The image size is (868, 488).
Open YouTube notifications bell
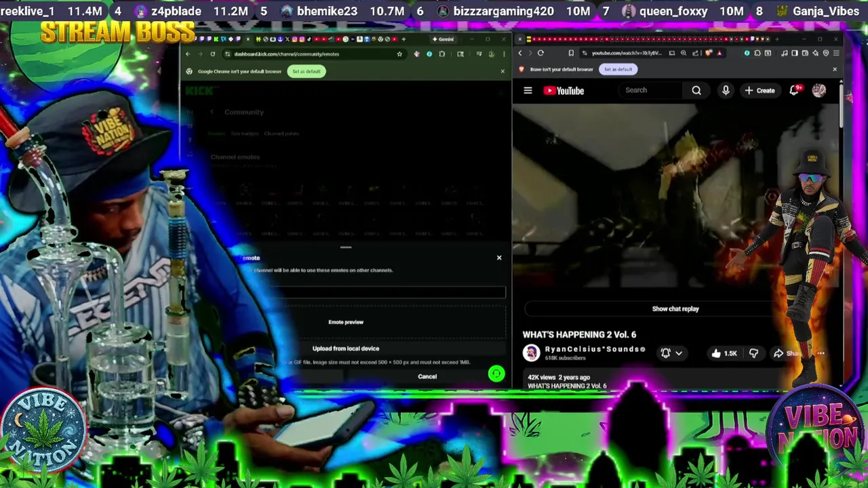tap(795, 90)
